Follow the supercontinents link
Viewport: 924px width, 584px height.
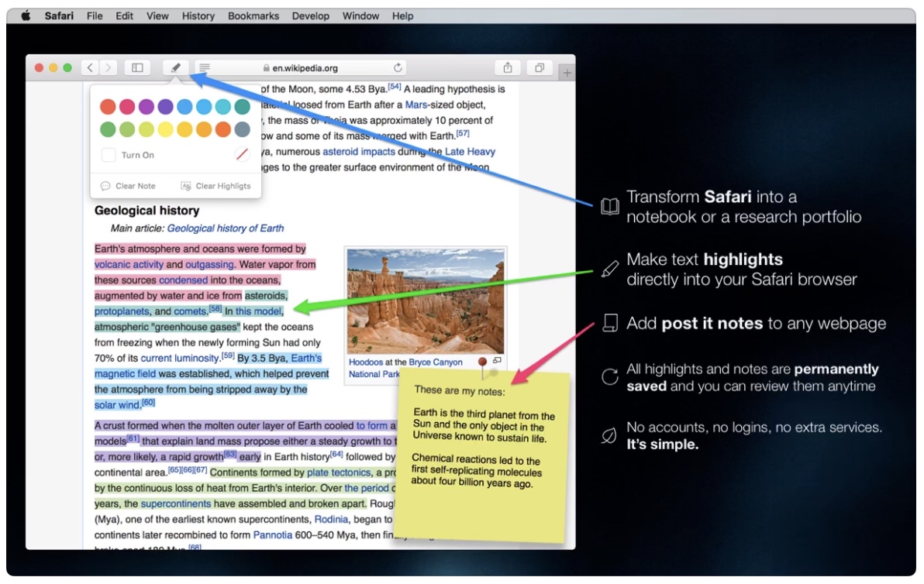coord(176,504)
